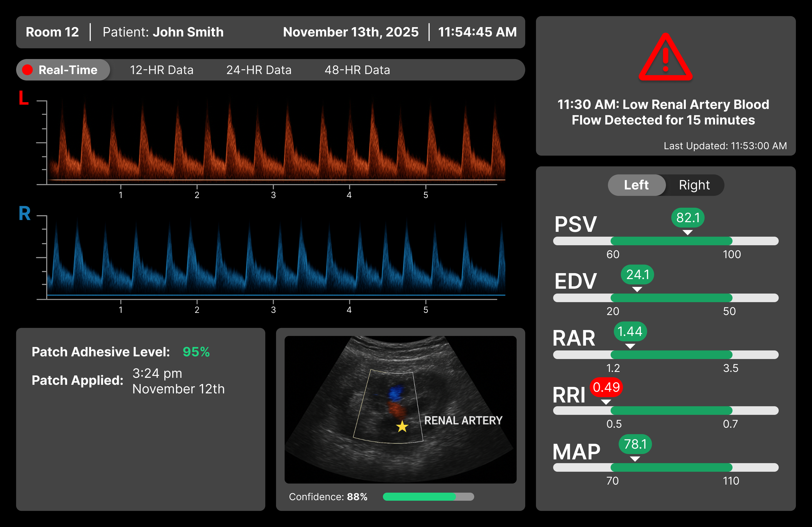Open the 12-HR Data tab

point(161,70)
